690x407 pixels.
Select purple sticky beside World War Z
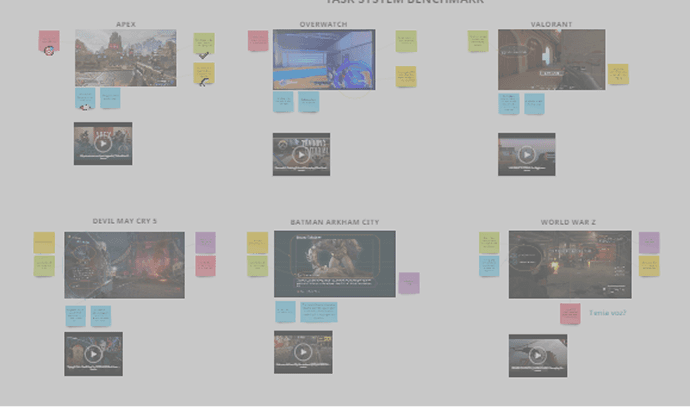pyautogui.click(x=649, y=242)
